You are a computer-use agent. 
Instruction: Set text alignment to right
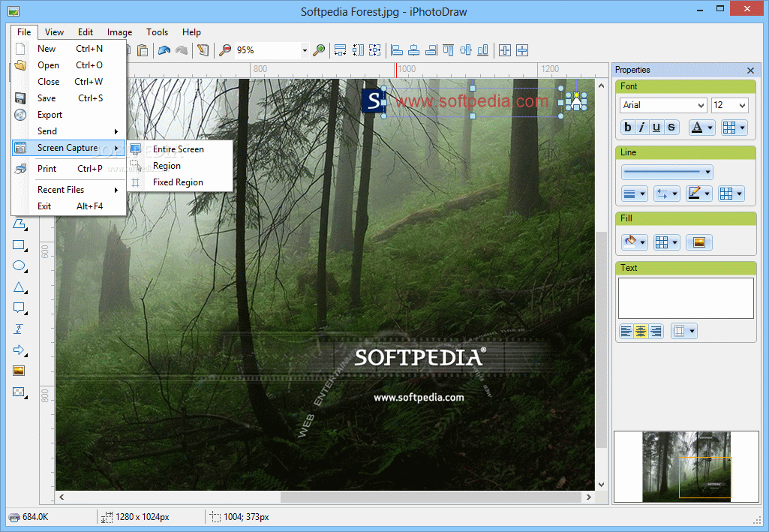click(655, 332)
